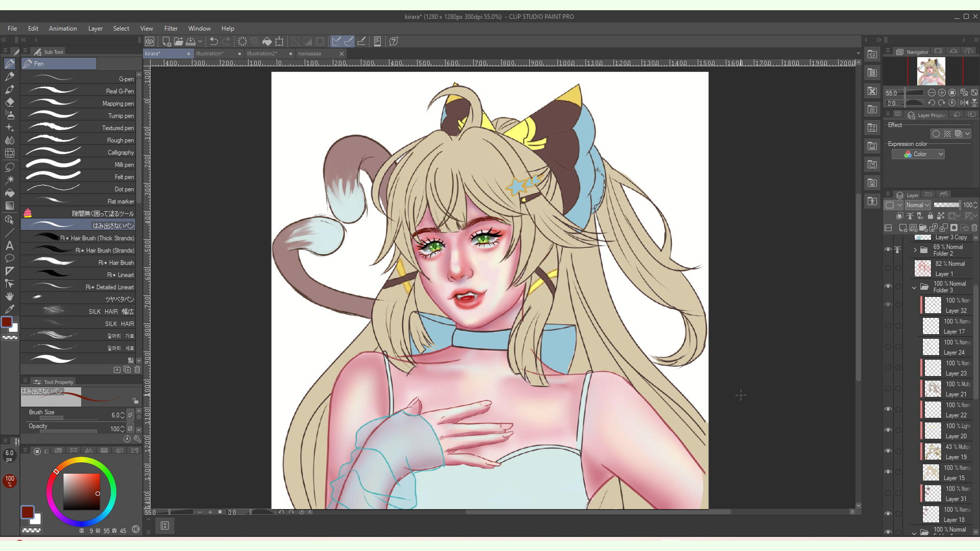Select the Eyedropper tool
Image resolution: width=980 pixels, height=551 pixels.
click(9, 309)
